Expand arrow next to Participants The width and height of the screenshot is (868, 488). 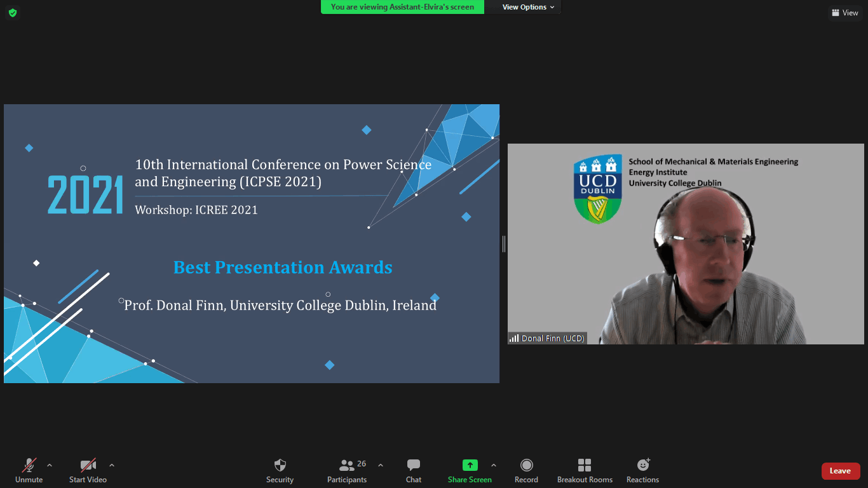click(381, 465)
